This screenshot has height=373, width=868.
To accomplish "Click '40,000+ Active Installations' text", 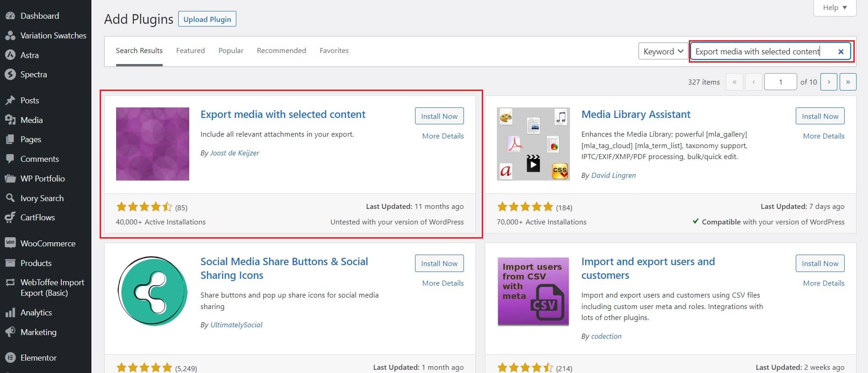I will point(161,222).
